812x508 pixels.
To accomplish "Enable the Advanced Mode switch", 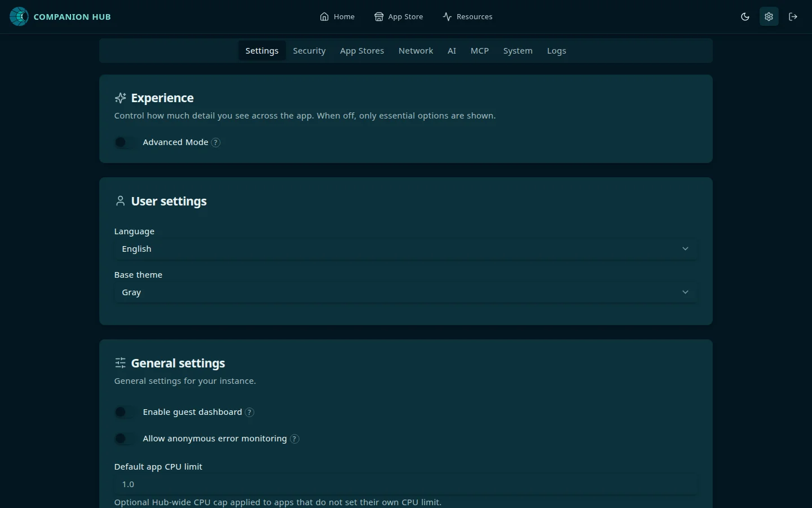I will pyautogui.click(x=125, y=142).
